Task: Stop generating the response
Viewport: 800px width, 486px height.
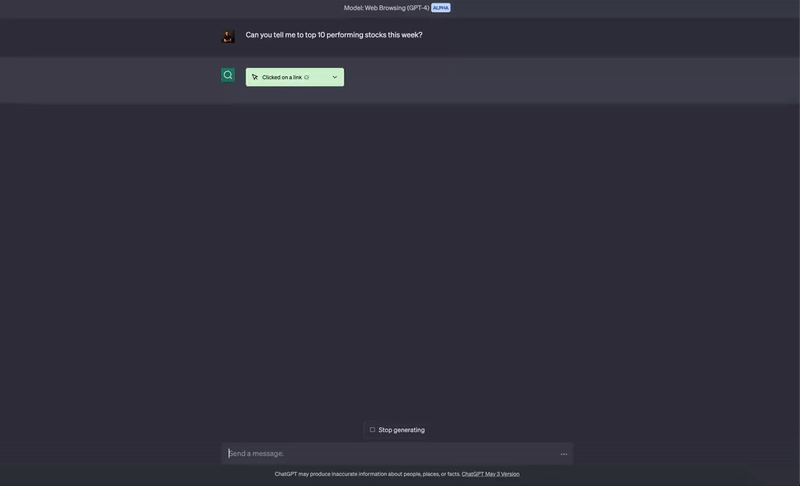Action: coord(397,430)
